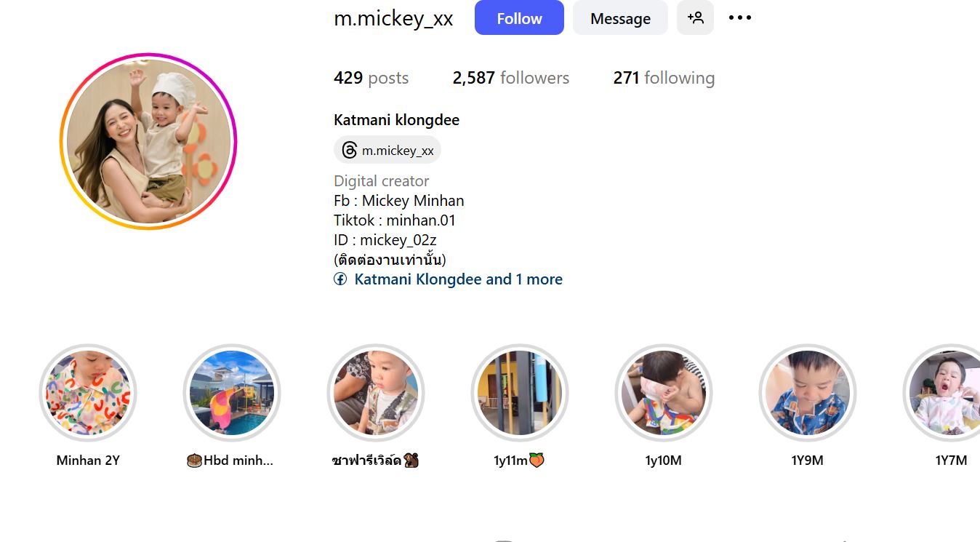Message this profile
Viewport: 980px width, 542px height.
tap(620, 17)
